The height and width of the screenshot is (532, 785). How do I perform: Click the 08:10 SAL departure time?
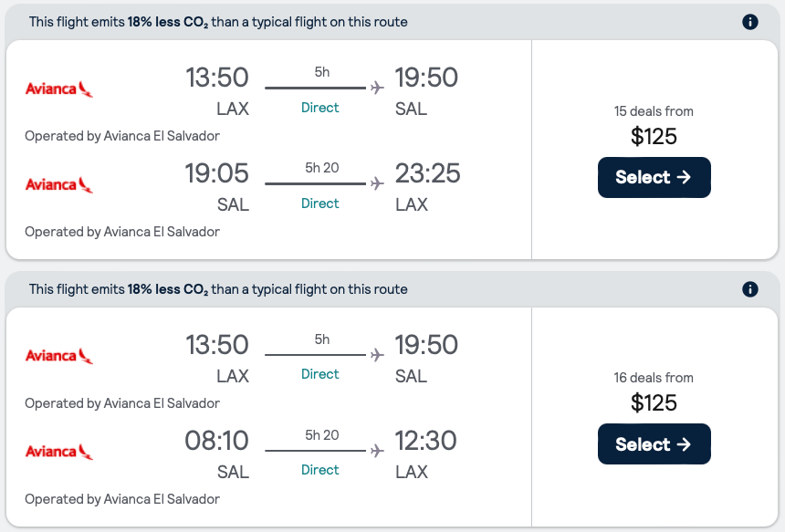[216, 441]
